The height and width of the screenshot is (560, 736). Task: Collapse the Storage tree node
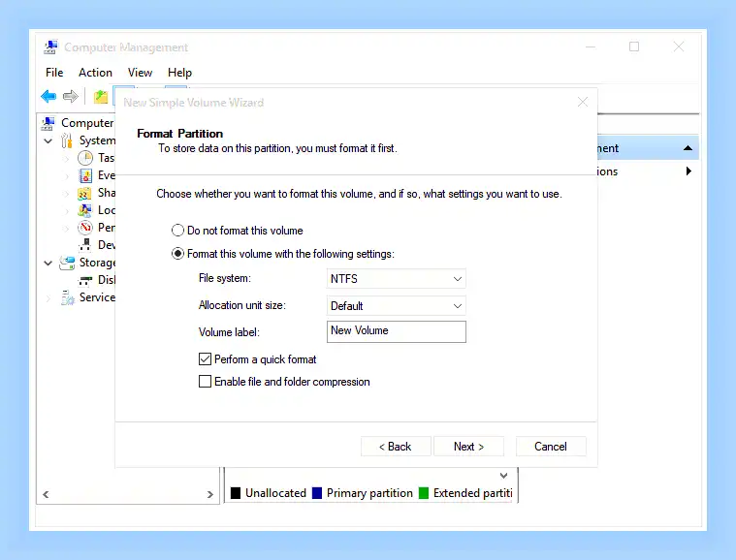pyautogui.click(x=48, y=264)
